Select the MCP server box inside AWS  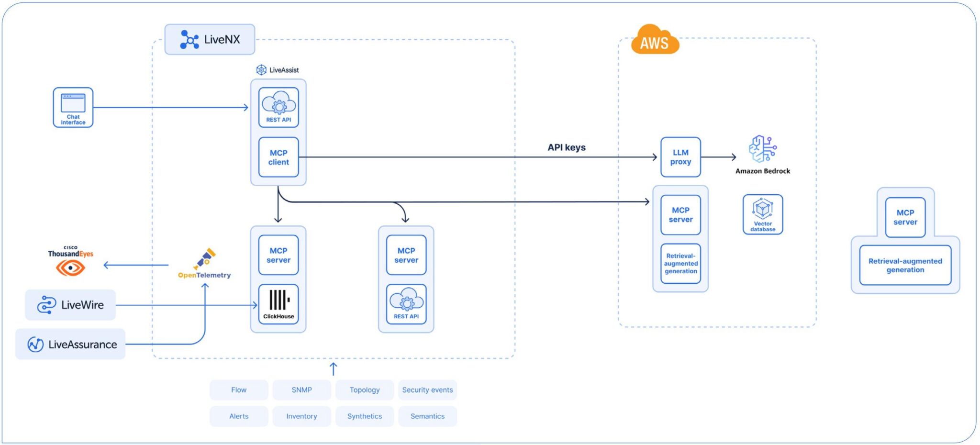pyautogui.click(x=680, y=215)
